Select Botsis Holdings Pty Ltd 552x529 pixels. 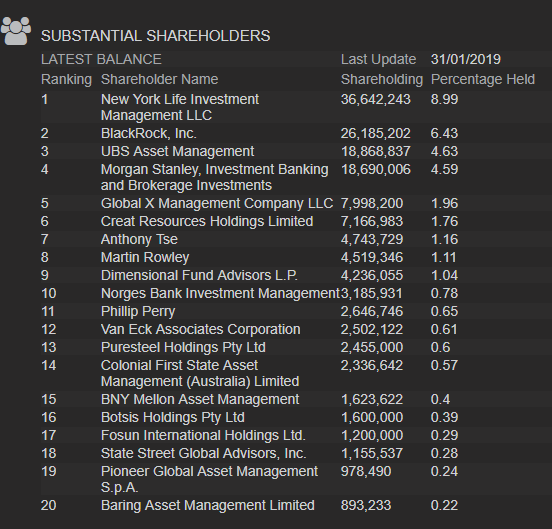(172, 418)
